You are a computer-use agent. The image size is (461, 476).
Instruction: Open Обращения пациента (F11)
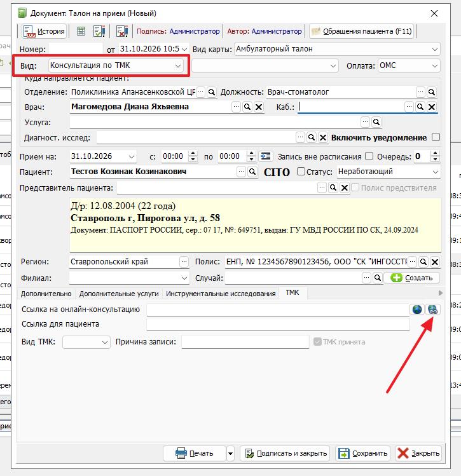pos(362,31)
